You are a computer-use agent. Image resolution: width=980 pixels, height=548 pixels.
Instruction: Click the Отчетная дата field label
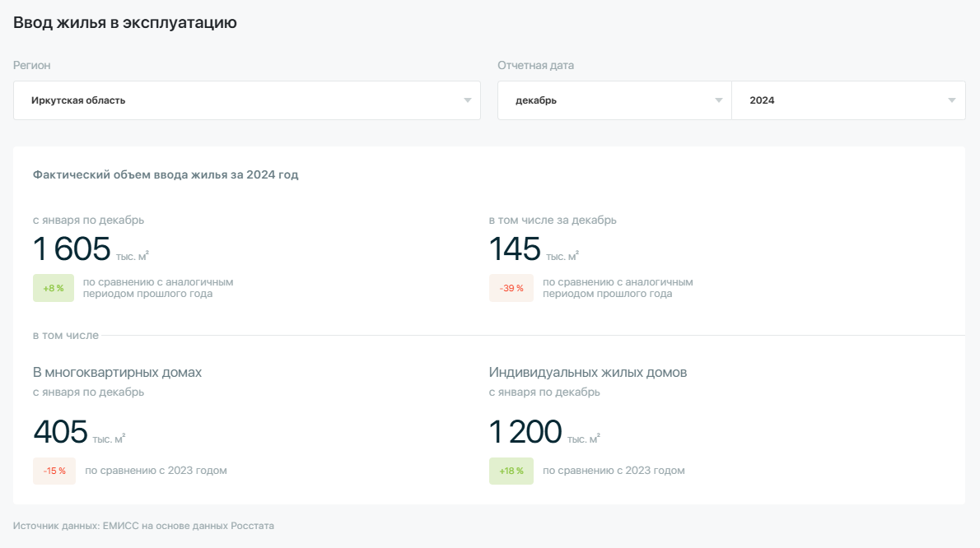pos(535,66)
